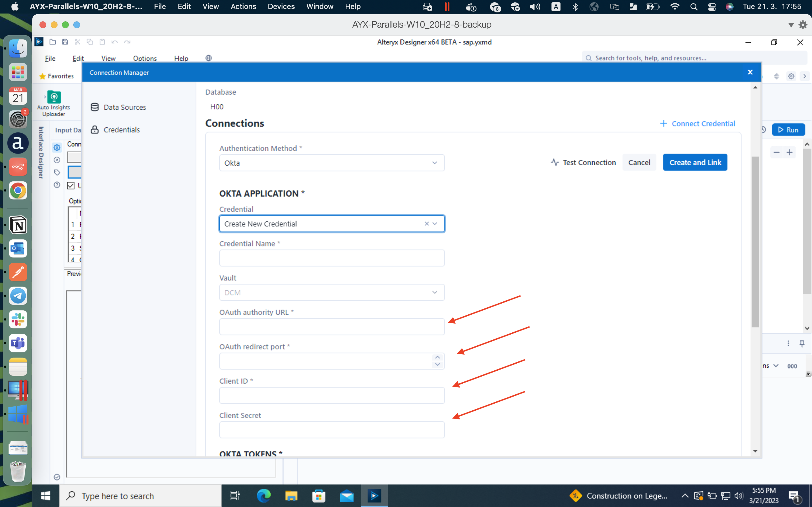Click the Create and Link button
Screen dimensions: 812x507
[x=695, y=162]
